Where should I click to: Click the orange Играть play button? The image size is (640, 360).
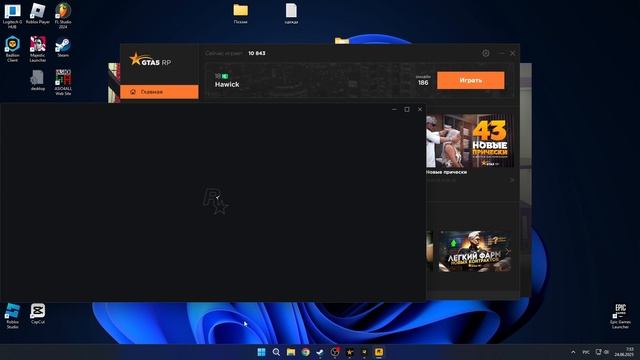point(471,80)
